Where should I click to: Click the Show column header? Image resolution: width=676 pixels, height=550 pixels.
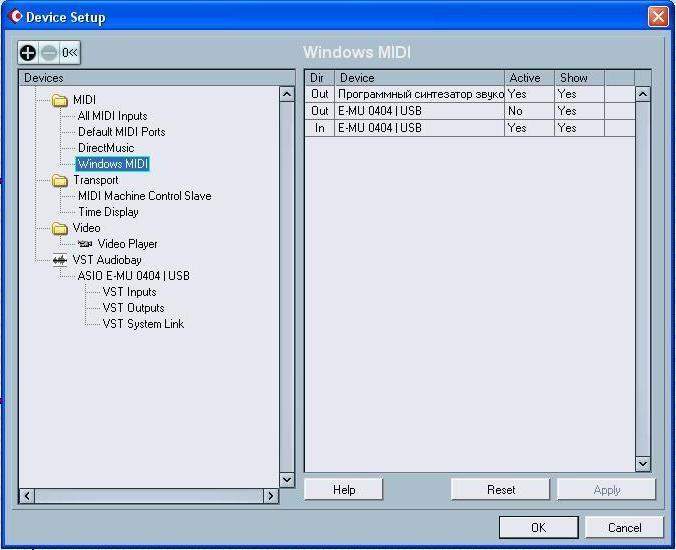(x=579, y=78)
